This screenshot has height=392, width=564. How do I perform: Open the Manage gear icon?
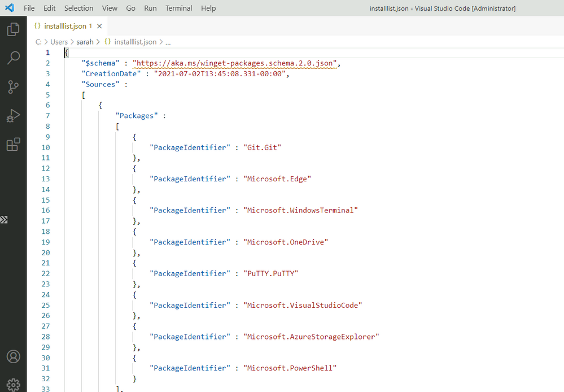[13, 384]
